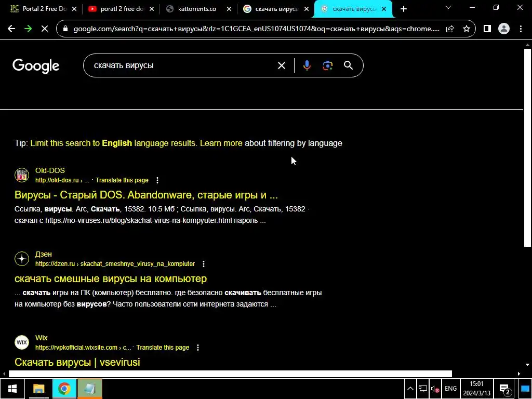Stop loading the page
532x399 pixels.
[45, 29]
